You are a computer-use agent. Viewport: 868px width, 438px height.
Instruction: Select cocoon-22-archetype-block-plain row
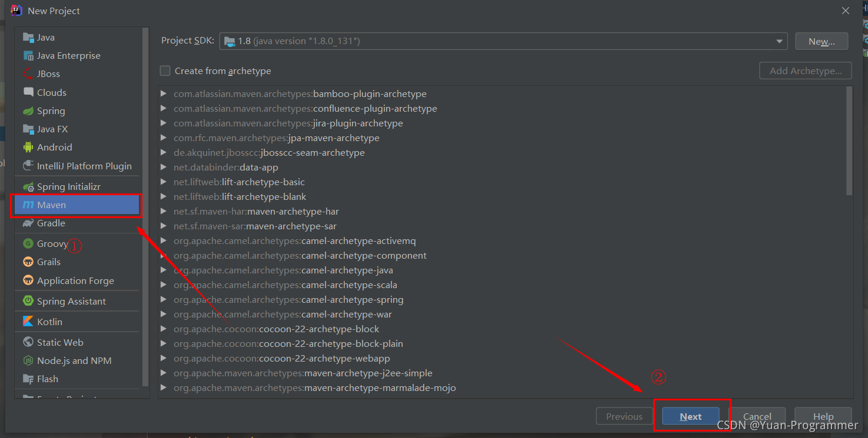[503, 344]
